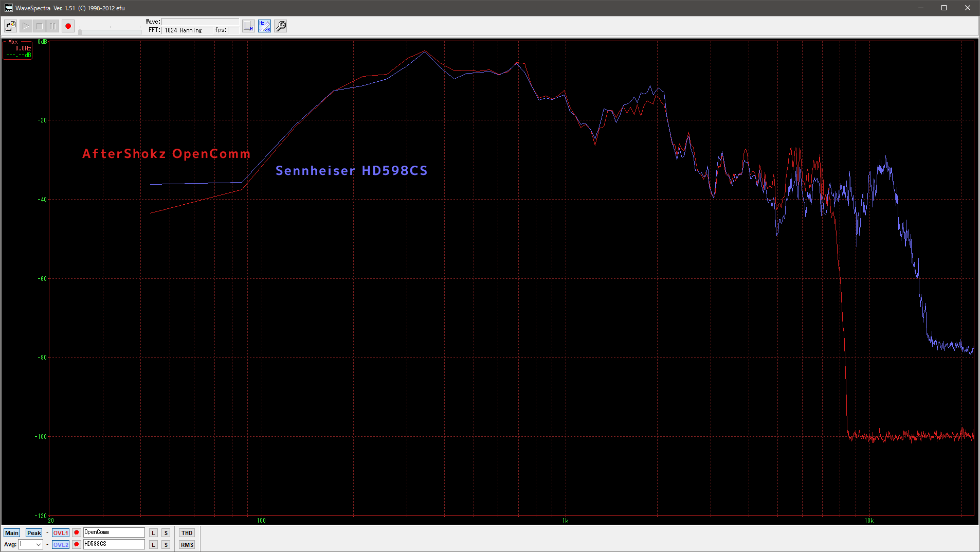Click the playback position slider

(x=110, y=31)
